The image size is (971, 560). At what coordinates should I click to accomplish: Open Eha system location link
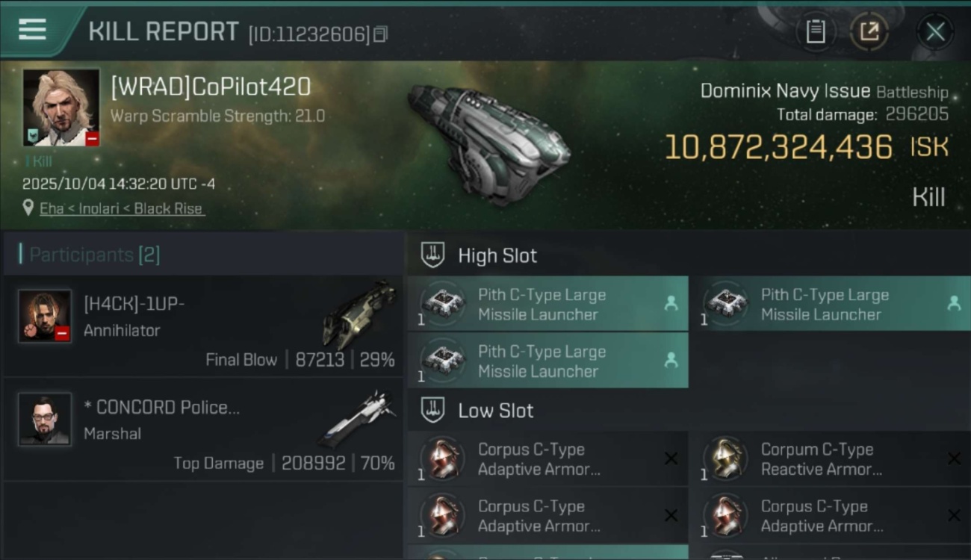(121, 209)
